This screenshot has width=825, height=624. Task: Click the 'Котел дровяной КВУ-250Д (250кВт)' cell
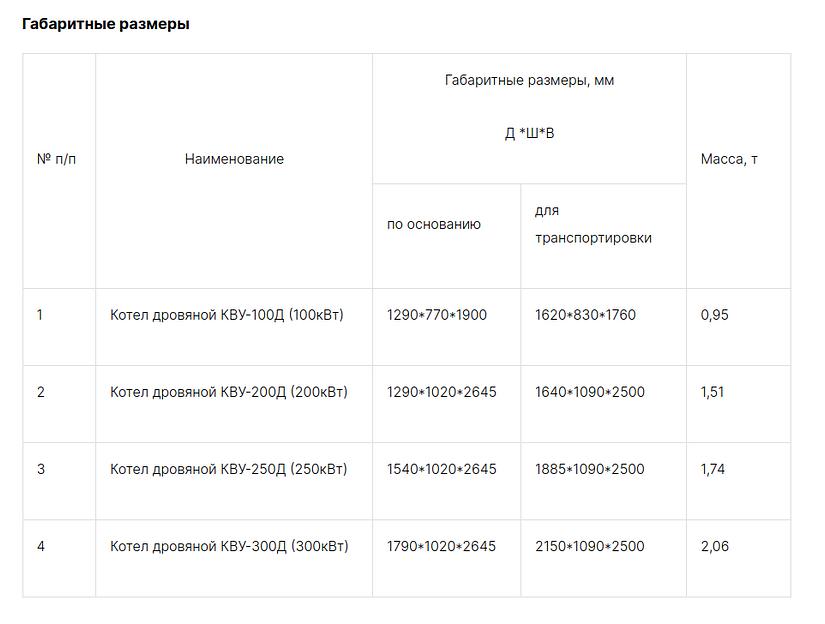pos(229,469)
